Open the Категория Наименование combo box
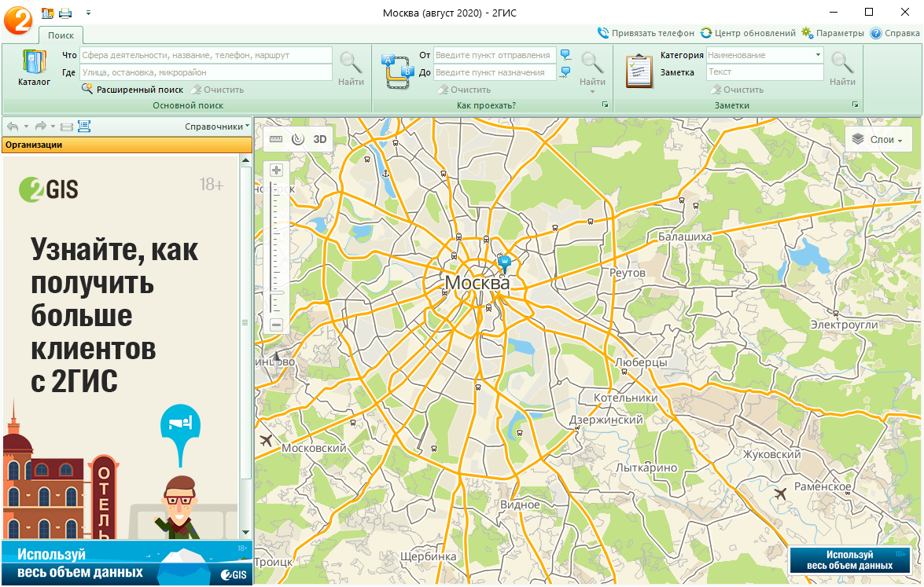The image size is (924, 587). (x=764, y=55)
